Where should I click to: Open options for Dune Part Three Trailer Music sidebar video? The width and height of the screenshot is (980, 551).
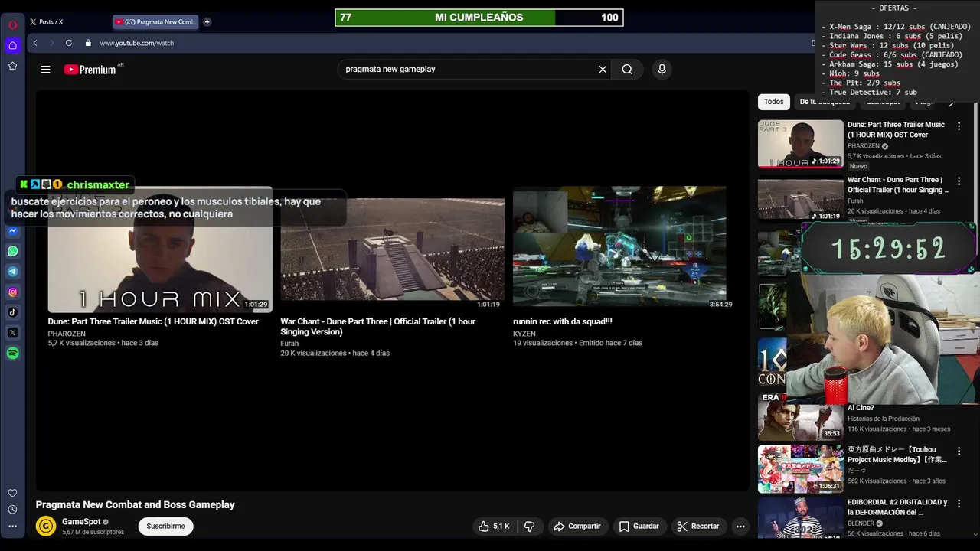point(959,126)
